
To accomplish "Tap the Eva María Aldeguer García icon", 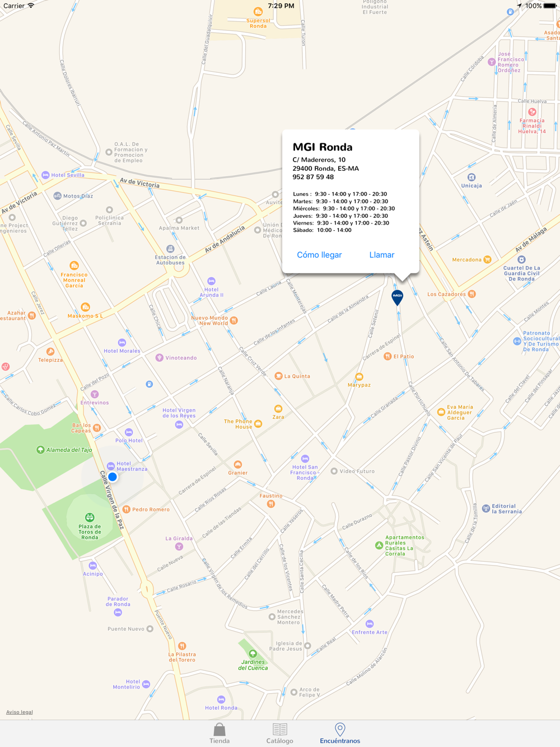I will [x=441, y=413].
